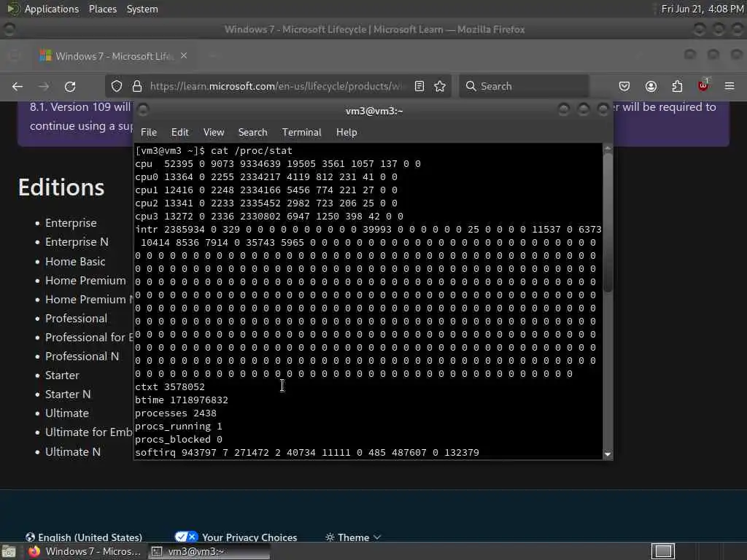The width and height of the screenshot is (747, 560).
Task: Bookmark this page with star icon
Action: pyautogui.click(x=440, y=86)
